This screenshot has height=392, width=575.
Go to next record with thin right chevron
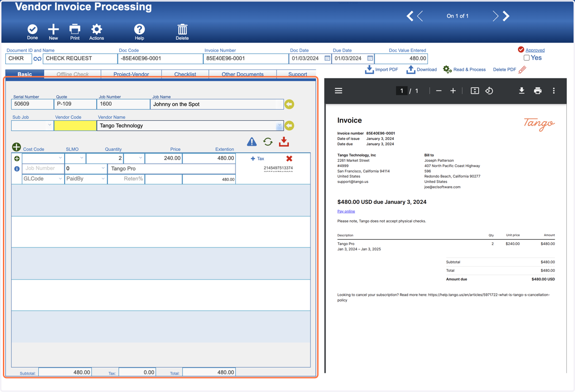point(495,16)
